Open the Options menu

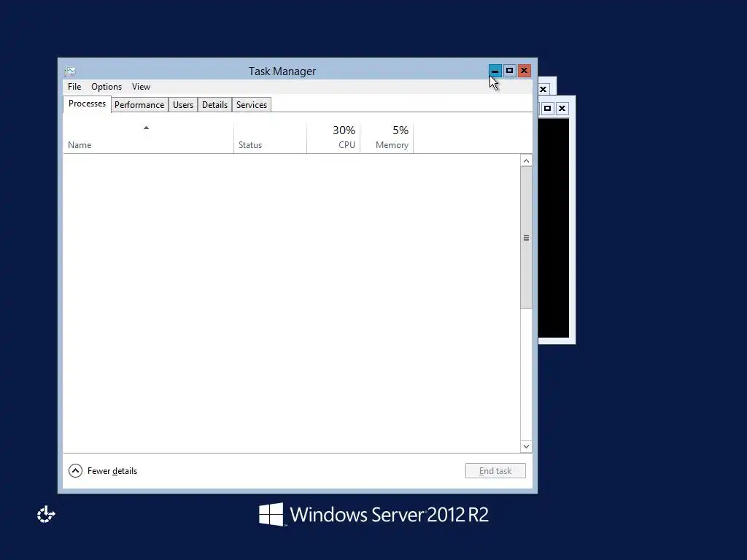[x=107, y=87]
